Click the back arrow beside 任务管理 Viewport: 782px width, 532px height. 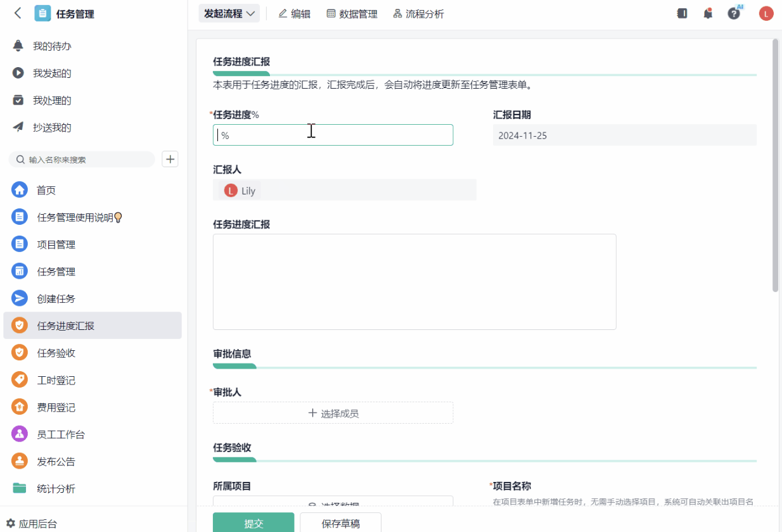(18, 13)
